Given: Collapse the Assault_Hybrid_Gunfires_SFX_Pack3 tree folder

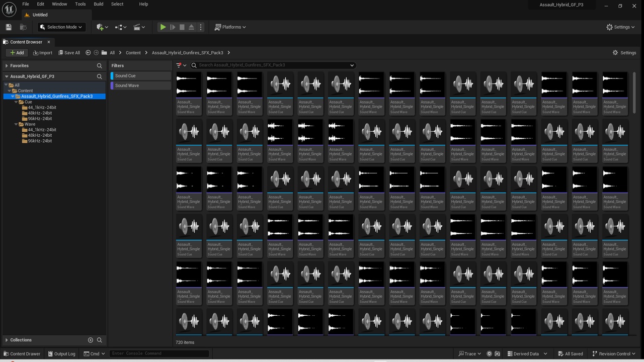Looking at the screenshot, I should click(13, 97).
